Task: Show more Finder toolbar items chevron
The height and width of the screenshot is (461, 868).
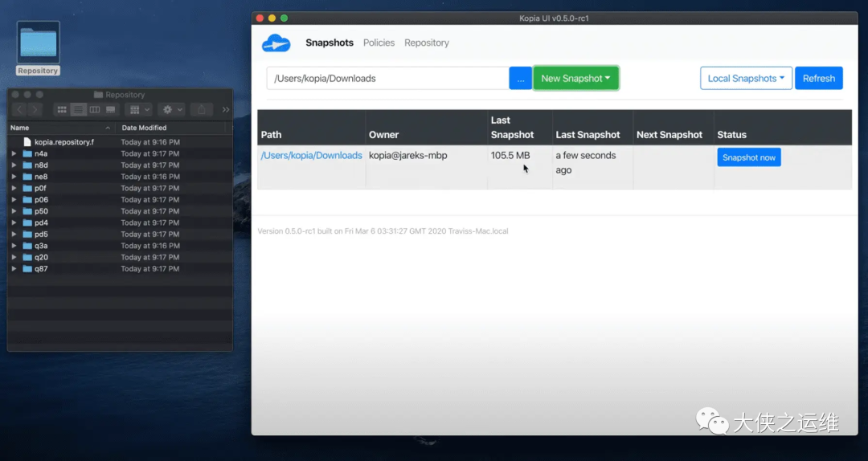Action: [226, 109]
